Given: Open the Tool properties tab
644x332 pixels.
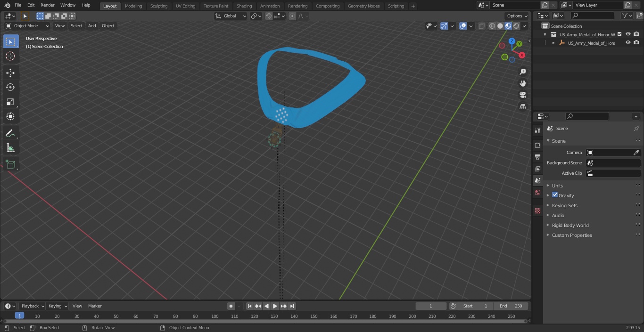Looking at the screenshot, I should (537, 130).
